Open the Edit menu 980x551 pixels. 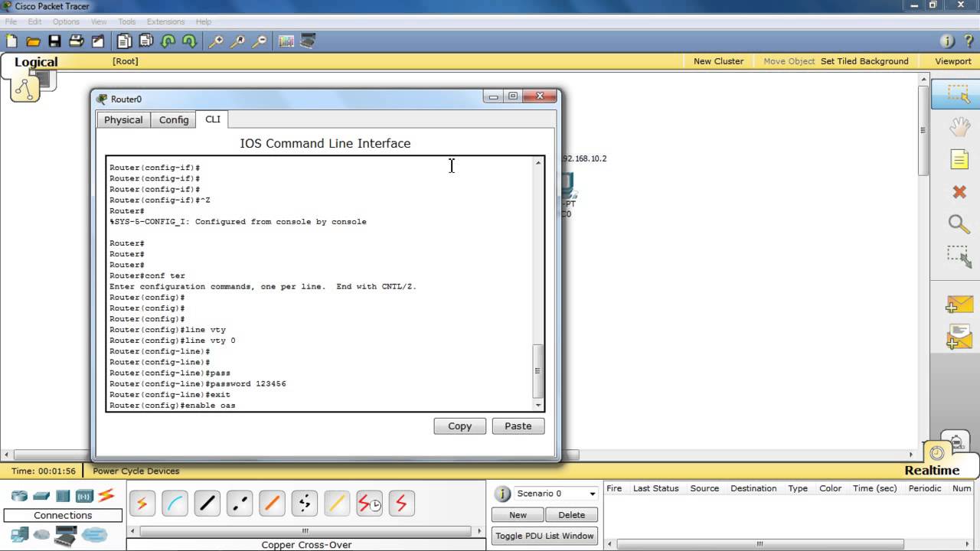tap(34, 21)
